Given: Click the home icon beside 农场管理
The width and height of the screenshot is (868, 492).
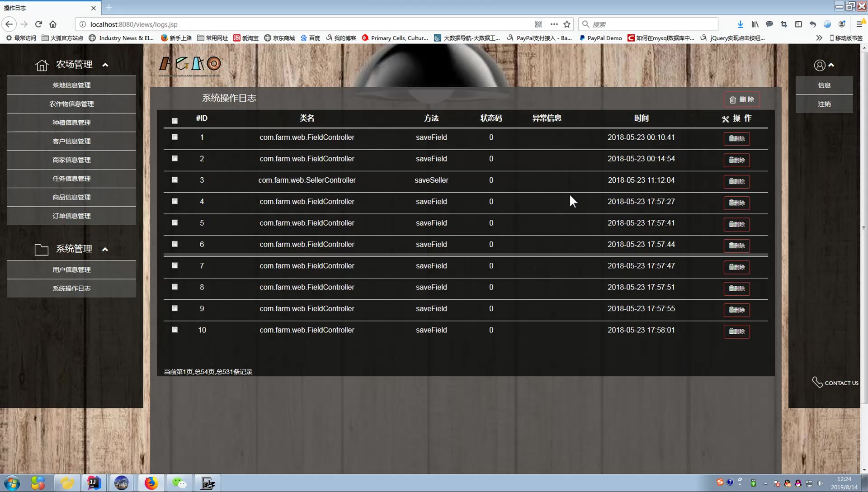Looking at the screenshot, I should click(x=42, y=65).
